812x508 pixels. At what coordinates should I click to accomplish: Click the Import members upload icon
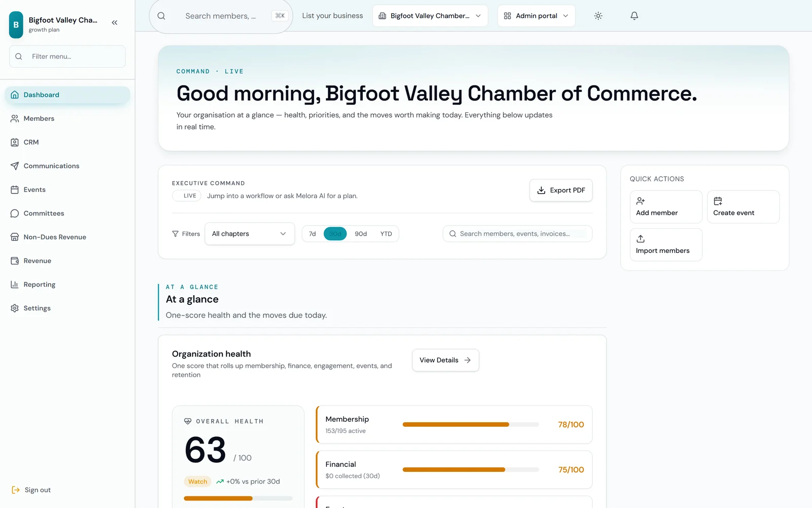640,239
